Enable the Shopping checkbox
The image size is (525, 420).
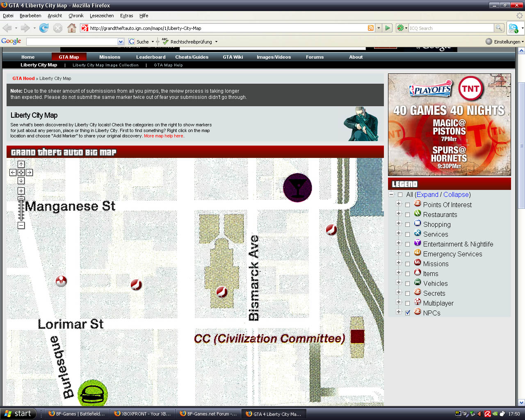(x=407, y=224)
